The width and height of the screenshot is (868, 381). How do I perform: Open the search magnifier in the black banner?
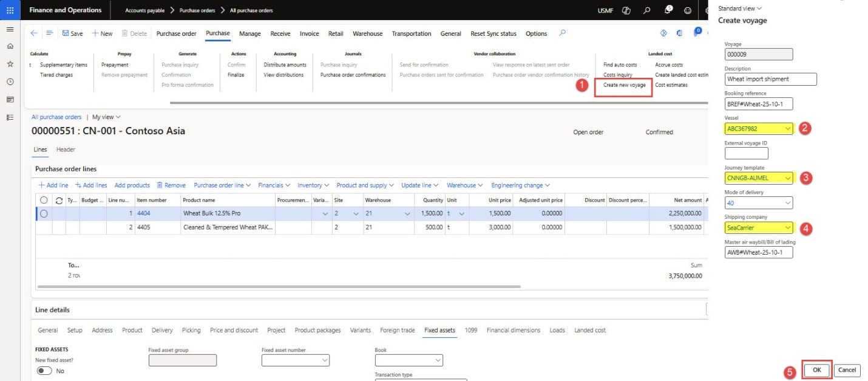[x=646, y=10]
